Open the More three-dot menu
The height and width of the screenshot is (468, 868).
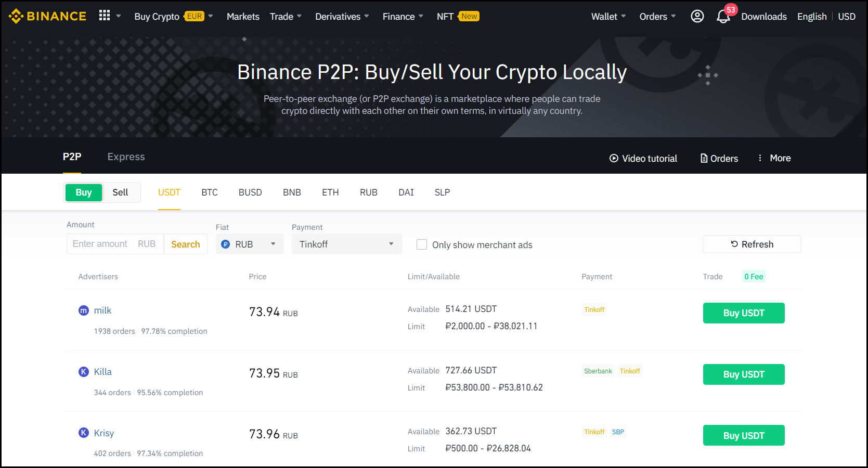(774, 158)
